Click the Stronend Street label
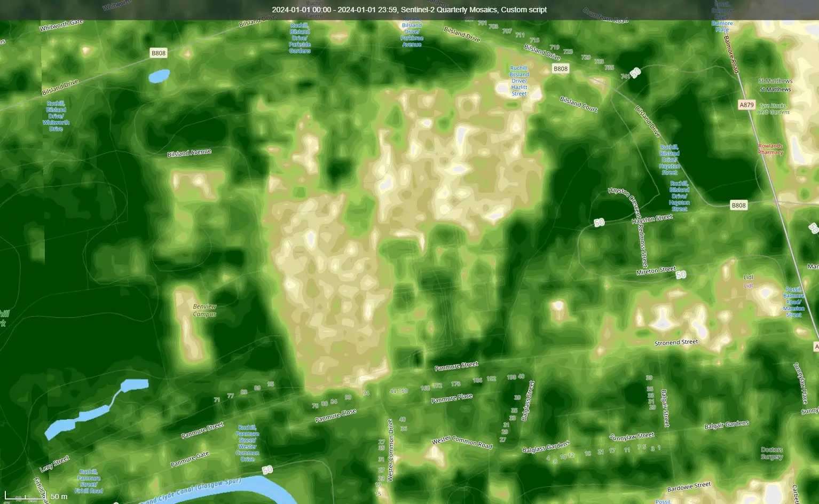Screen dimensions: 819x504 [676, 341]
